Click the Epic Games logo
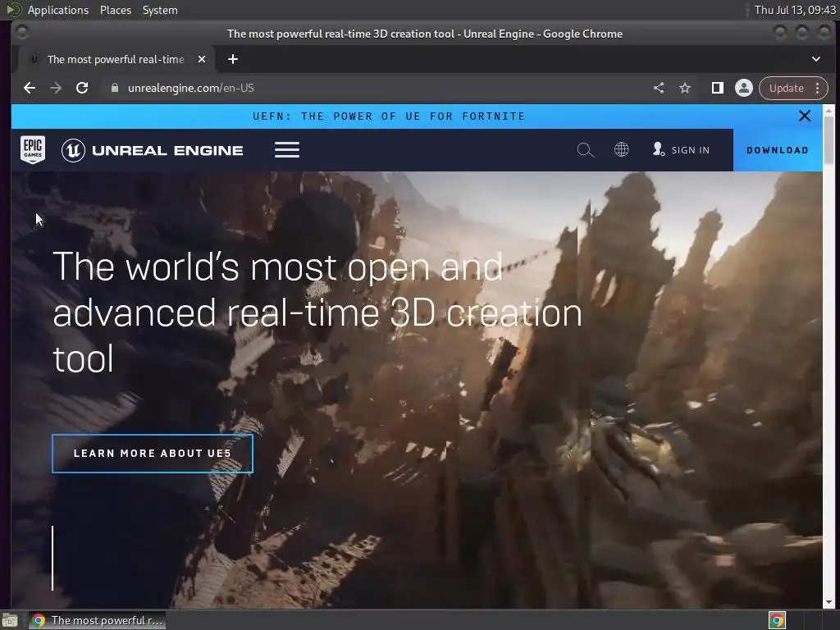The width and height of the screenshot is (840, 630). click(x=33, y=149)
